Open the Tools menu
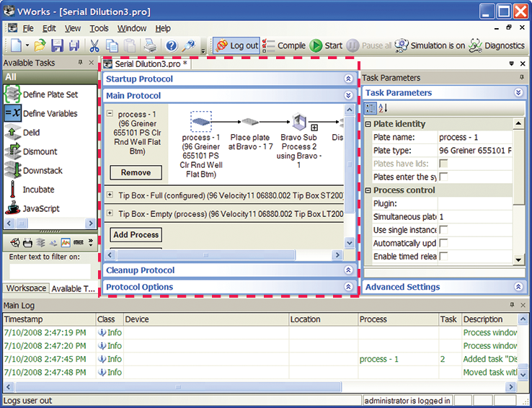This screenshot has width=532, height=408. point(99,28)
